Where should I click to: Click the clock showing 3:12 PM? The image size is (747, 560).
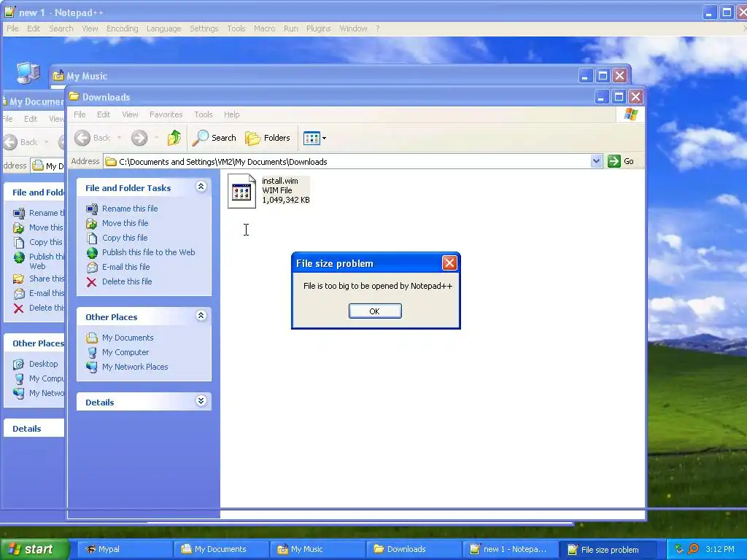[x=720, y=549]
